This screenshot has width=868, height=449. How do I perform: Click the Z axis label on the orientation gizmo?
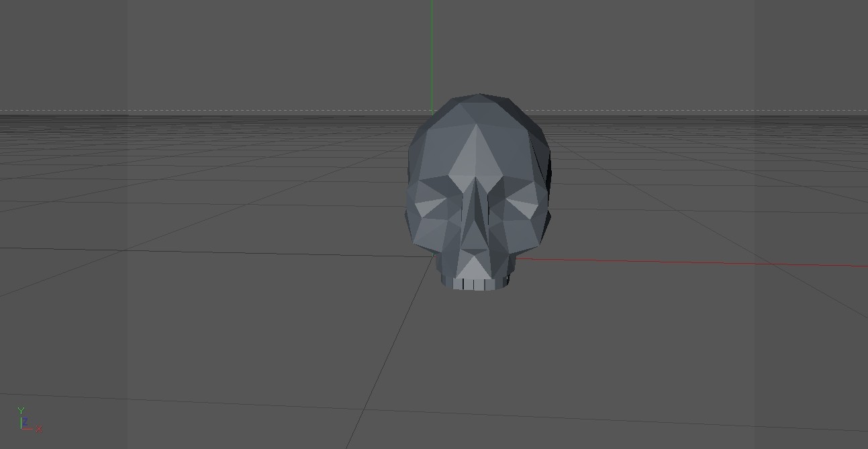click(x=24, y=421)
